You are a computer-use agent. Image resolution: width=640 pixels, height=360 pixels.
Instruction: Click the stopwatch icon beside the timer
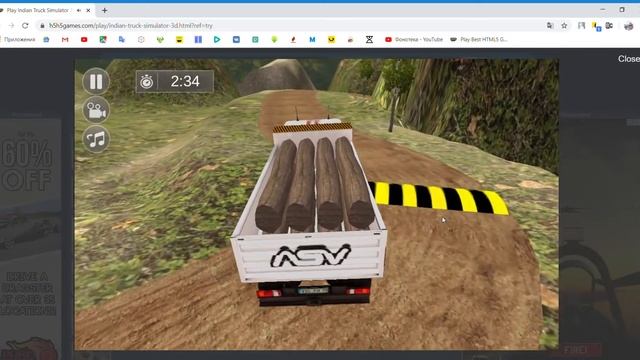point(147,82)
